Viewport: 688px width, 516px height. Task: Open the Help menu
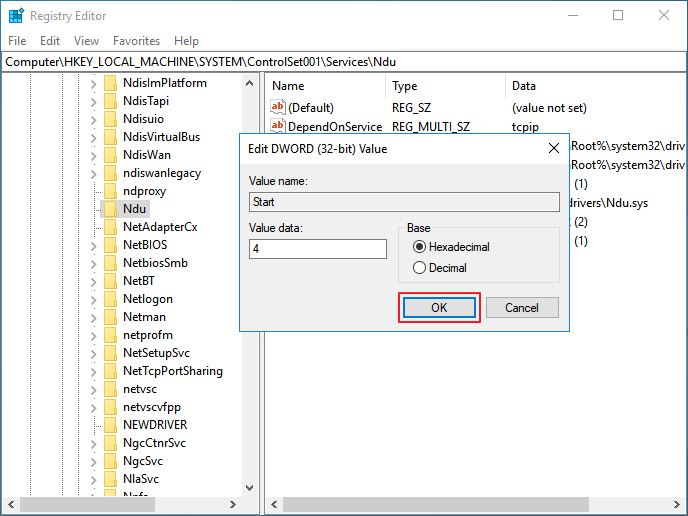(186, 41)
